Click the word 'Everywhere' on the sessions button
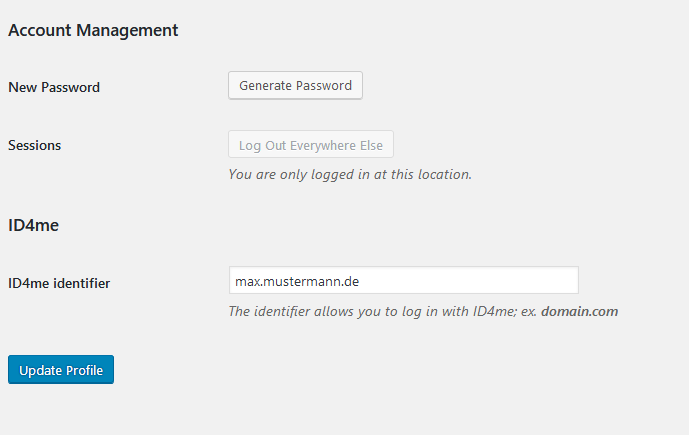Viewport: 689px width, 435px height. click(323, 145)
